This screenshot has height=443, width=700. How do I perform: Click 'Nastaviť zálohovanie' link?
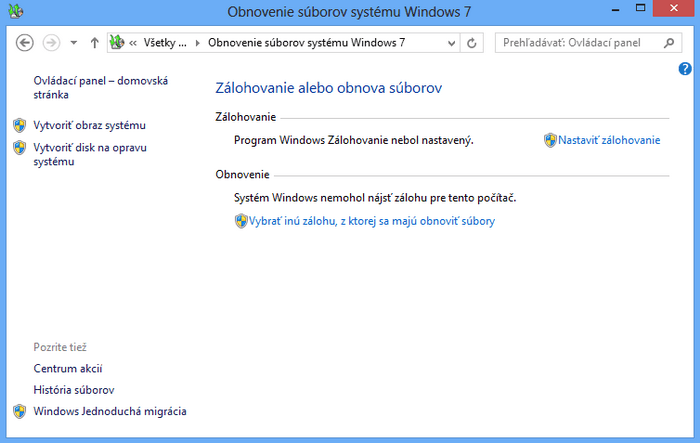[609, 140]
